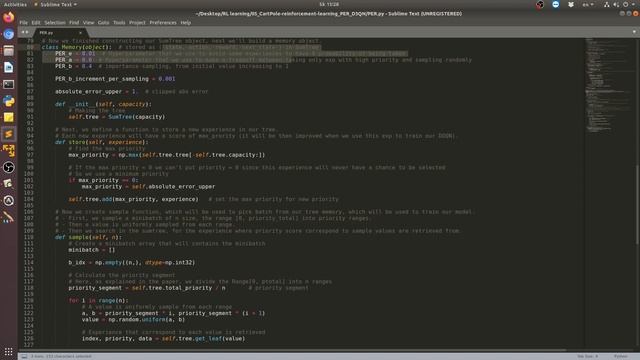The width and height of the screenshot is (640, 360).
Task: Open the volume tray icon
Action: click(x=616, y=4)
